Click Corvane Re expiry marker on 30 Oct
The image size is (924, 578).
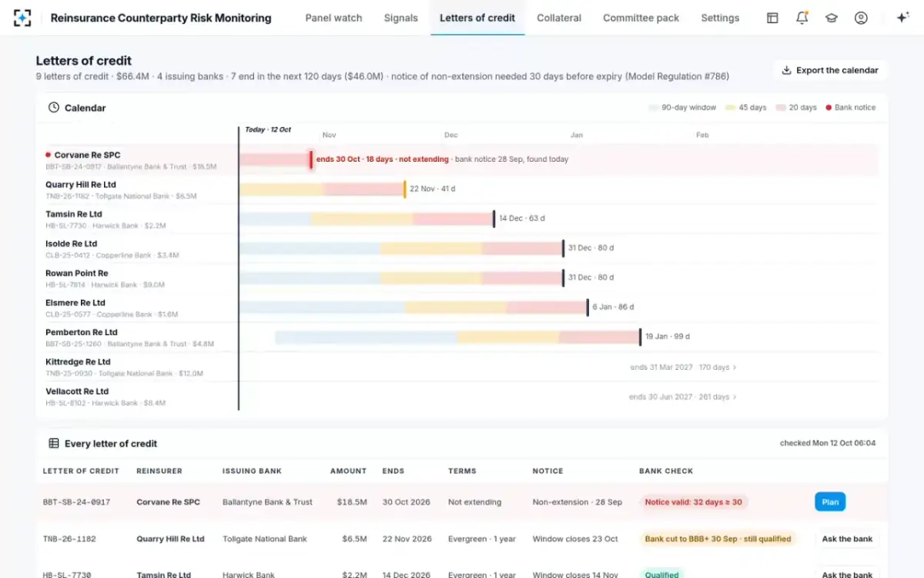coord(311,160)
